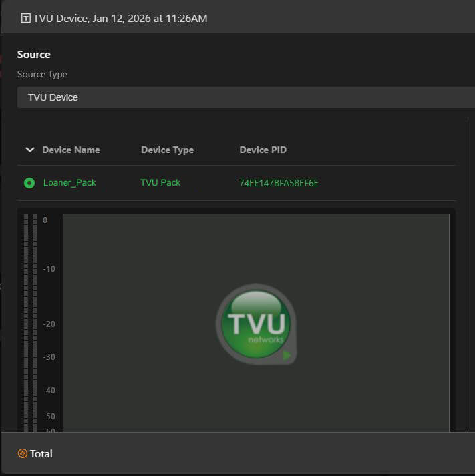This screenshot has height=476, width=475.
Task: Click the -30 audio scale label
Action: (49, 357)
